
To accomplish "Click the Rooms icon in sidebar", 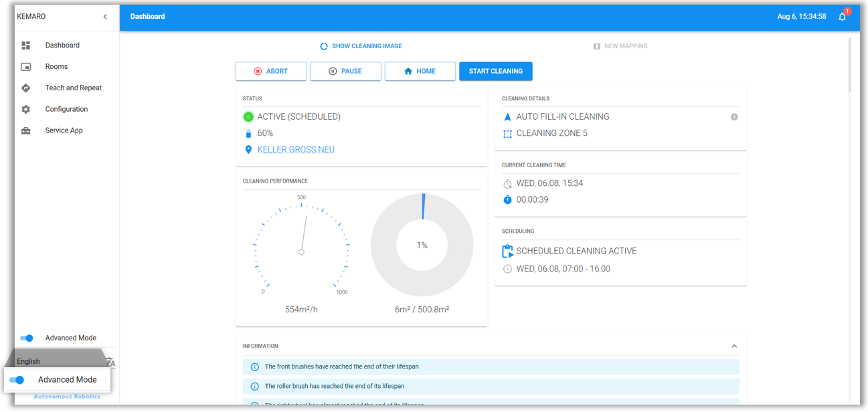I will (x=26, y=67).
